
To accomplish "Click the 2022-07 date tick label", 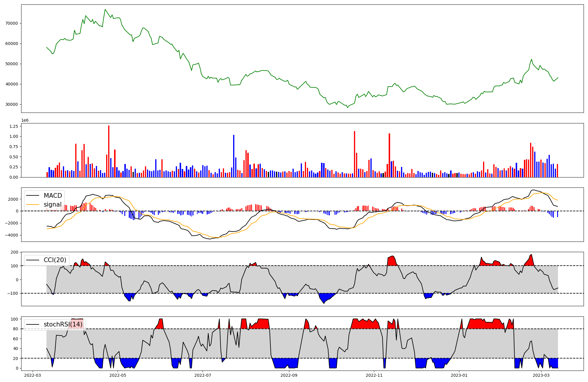I will tap(203, 375).
